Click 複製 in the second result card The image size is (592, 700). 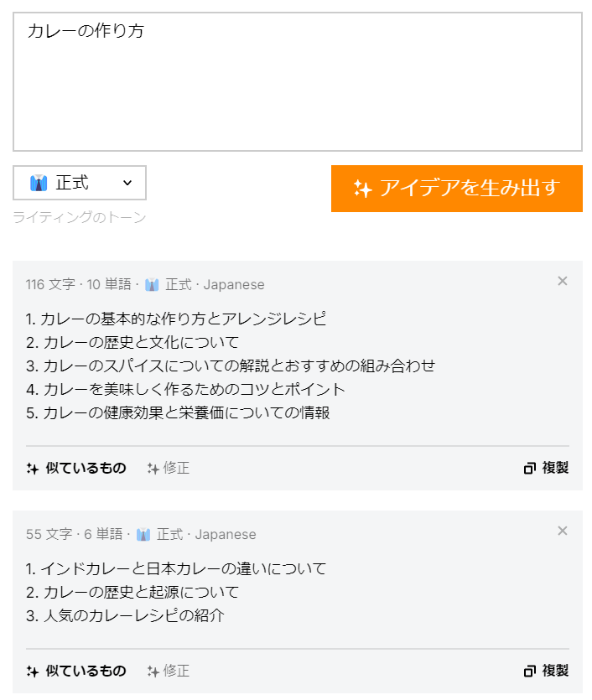pyautogui.click(x=556, y=671)
